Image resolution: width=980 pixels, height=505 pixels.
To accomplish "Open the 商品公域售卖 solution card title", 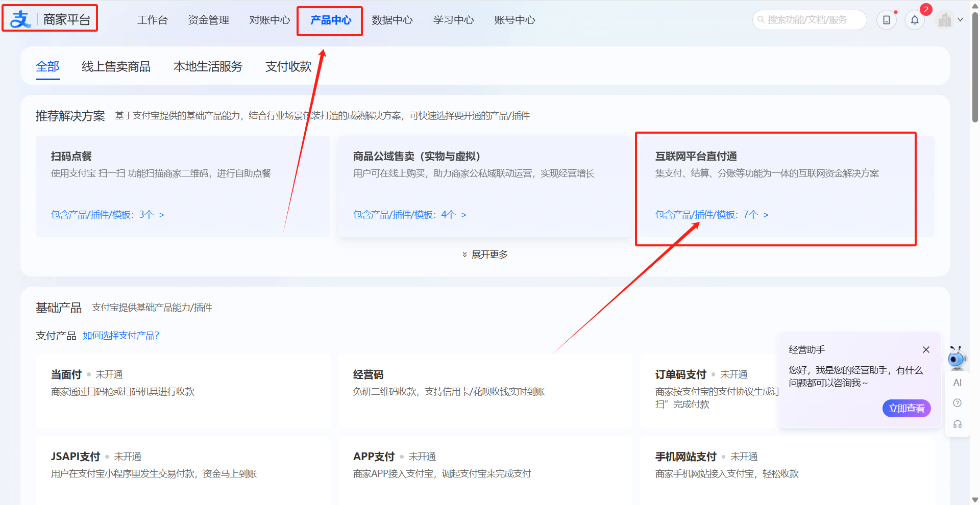I will coord(416,156).
